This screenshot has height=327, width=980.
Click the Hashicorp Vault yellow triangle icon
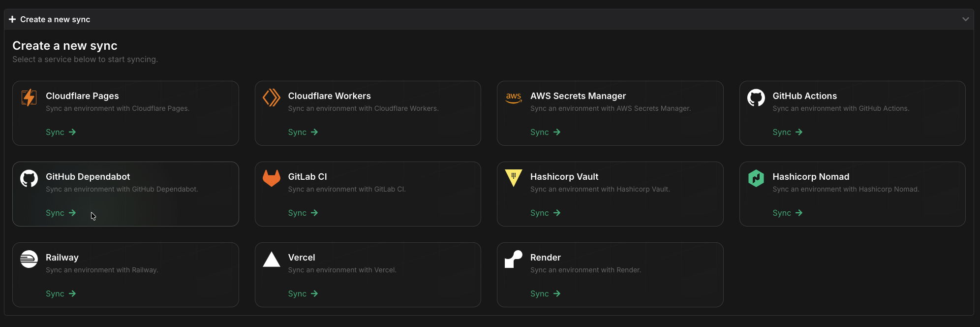click(x=514, y=178)
